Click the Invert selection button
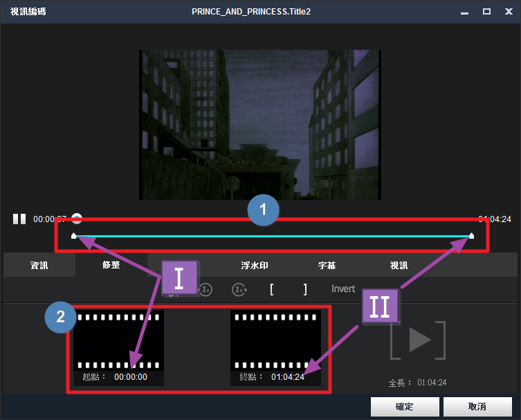This screenshot has height=420, width=521. (343, 289)
